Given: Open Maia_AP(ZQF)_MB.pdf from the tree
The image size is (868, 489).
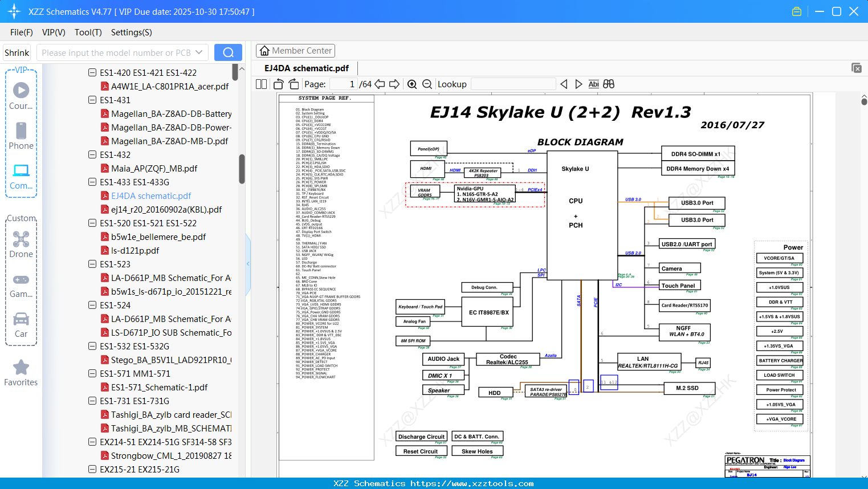Looking at the screenshot, I should tap(154, 169).
